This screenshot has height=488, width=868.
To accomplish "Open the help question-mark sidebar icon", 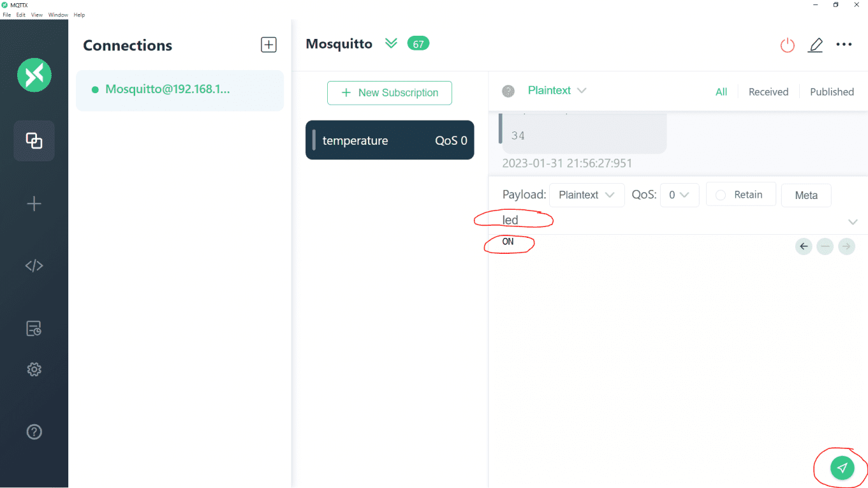I will pyautogui.click(x=34, y=432).
